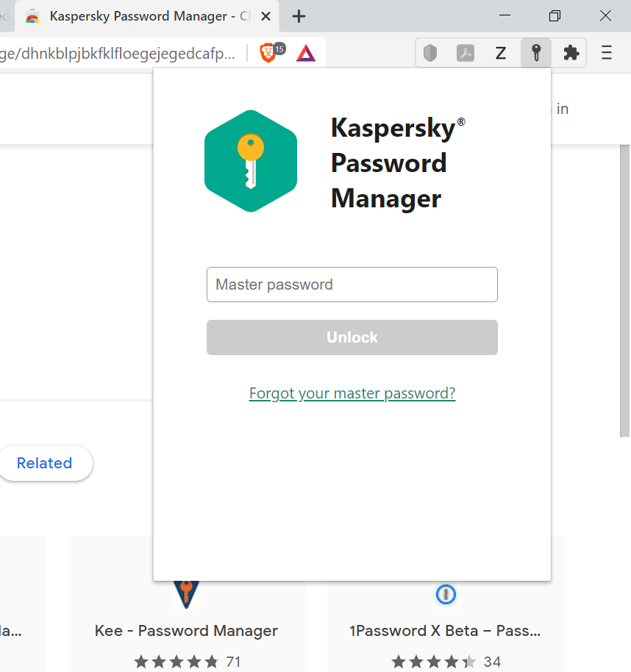
Task: Minimize the browser window
Action: click(x=505, y=16)
